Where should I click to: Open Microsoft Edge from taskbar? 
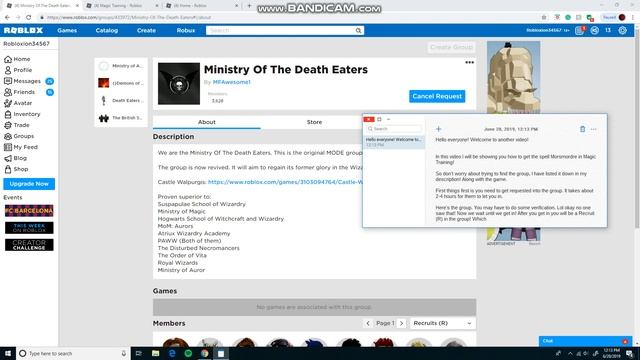coord(172,353)
